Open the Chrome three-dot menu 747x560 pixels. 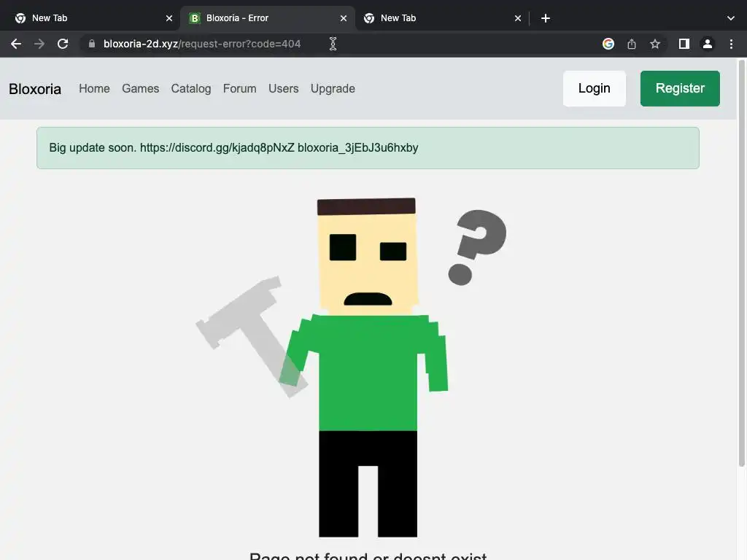(x=731, y=44)
